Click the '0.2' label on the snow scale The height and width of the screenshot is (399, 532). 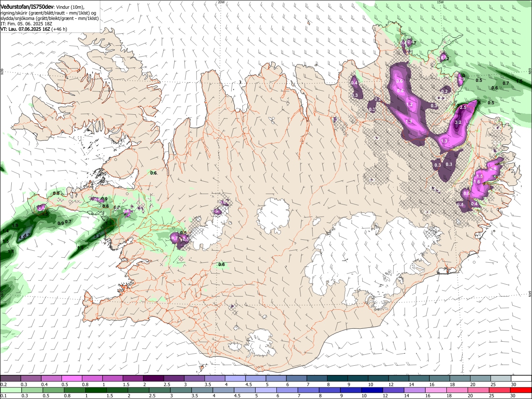pyautogui.click(x=3, y=384)
